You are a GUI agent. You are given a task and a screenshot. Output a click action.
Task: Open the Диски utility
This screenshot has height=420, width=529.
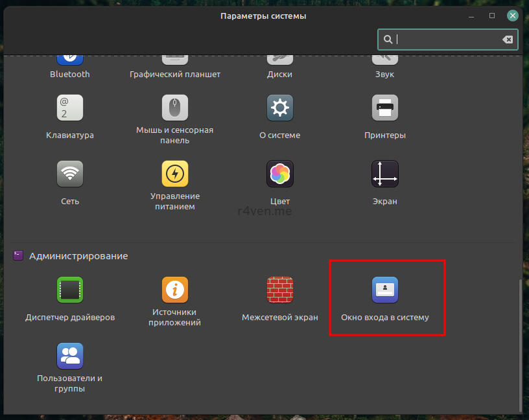pyautogui.click(x=279, y=67)
